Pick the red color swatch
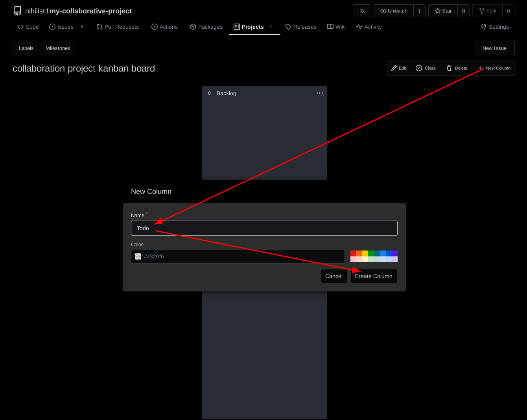 [x=353, y=254]
